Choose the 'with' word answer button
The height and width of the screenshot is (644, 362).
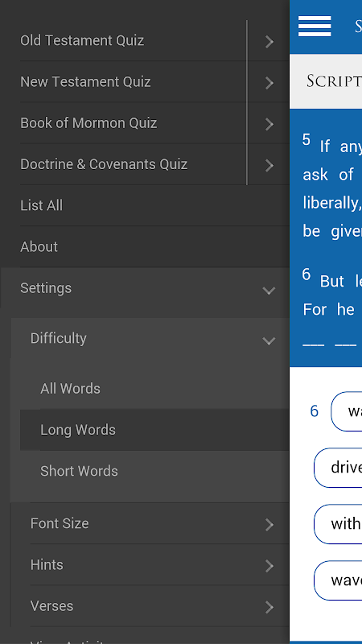[338, 524]
